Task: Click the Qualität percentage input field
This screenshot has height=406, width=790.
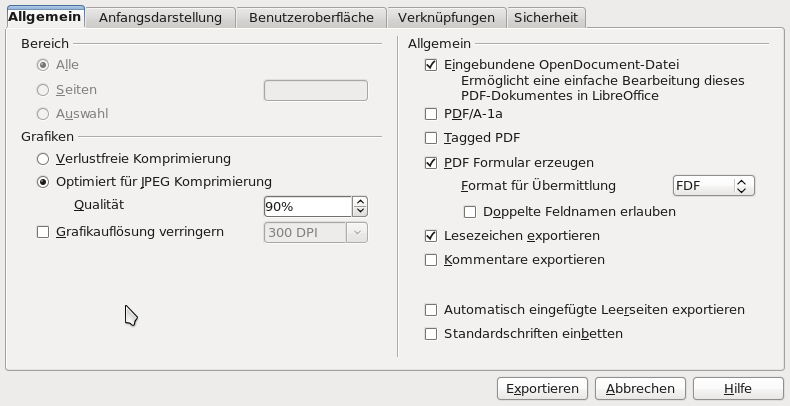Action: point(307,206)
